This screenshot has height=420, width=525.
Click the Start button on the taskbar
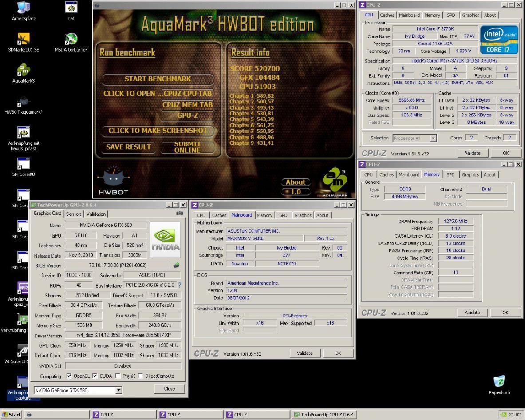tap(11, 415)
